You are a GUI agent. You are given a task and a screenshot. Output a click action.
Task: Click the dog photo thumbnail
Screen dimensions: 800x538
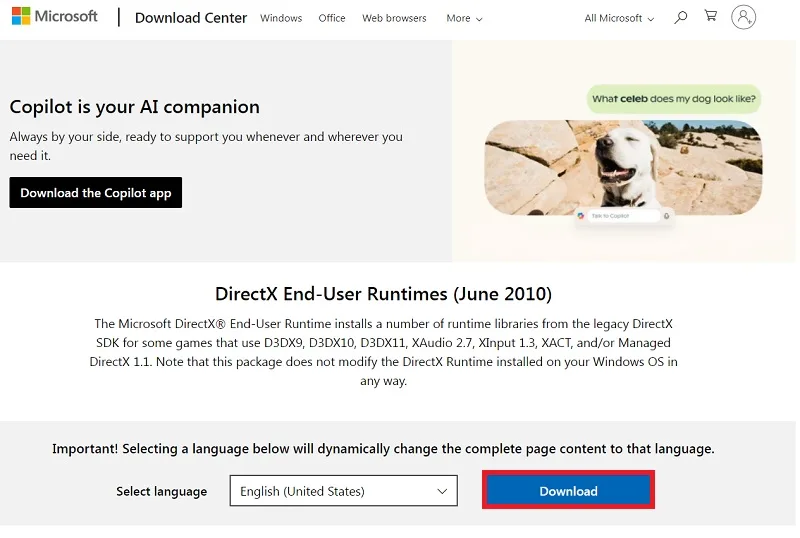click(623, 167)
